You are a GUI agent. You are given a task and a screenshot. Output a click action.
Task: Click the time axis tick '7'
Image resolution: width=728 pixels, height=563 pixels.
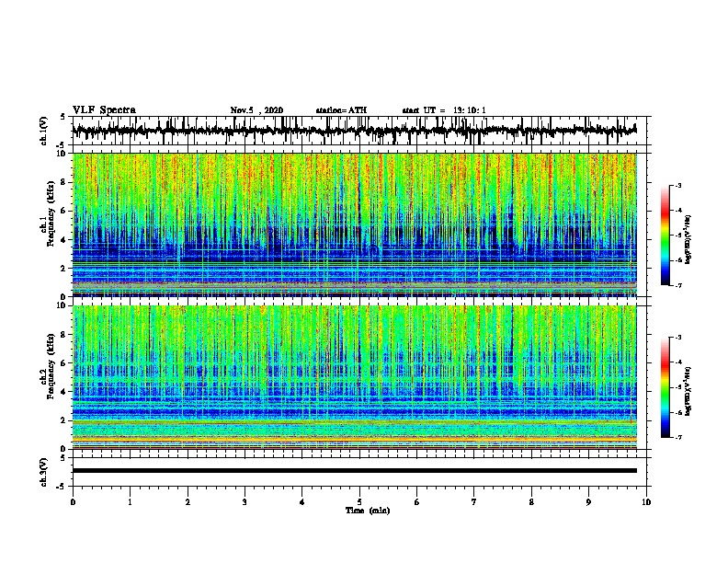coord(474,502)
